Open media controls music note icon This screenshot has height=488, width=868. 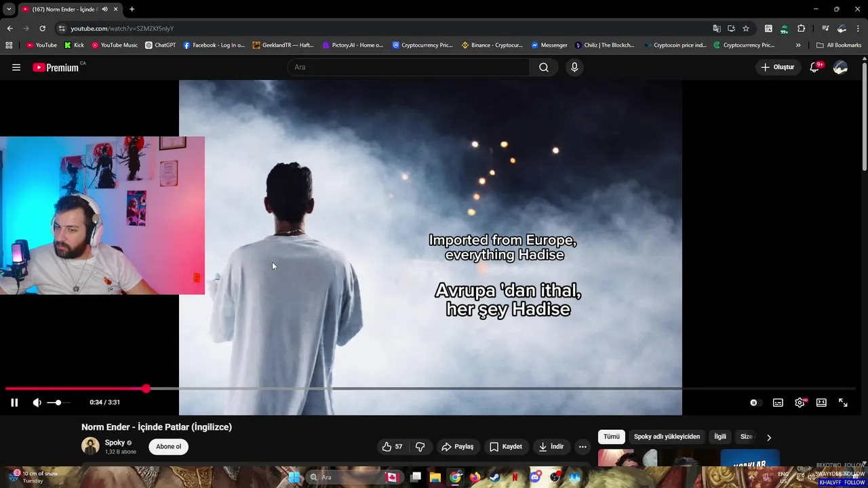(825, 28)
